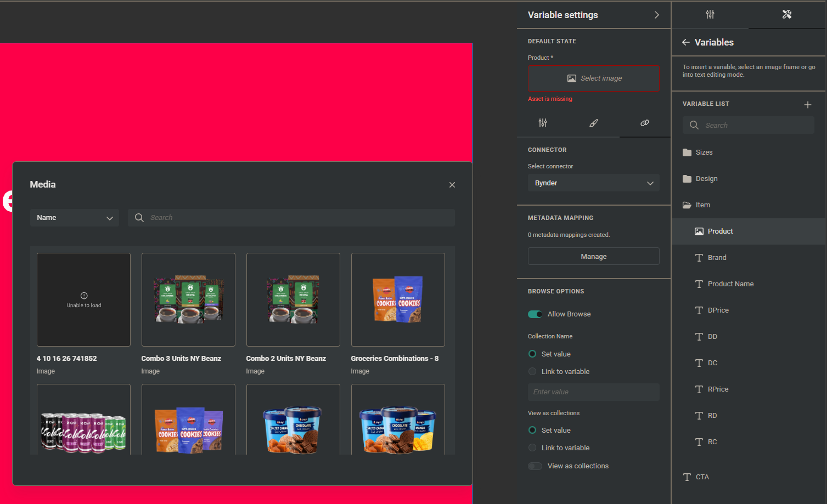Image resolution: width=827 pixels, height=504 pixels.
Task: Turn off the Allow Browse toggle
Action: pos(535,314)
